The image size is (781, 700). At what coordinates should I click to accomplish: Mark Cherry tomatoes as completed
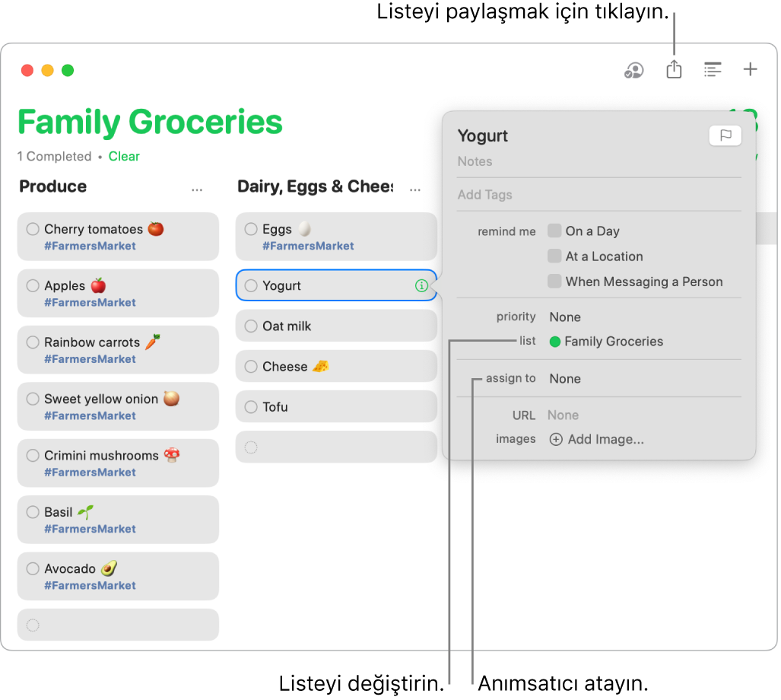coord(33,229)
